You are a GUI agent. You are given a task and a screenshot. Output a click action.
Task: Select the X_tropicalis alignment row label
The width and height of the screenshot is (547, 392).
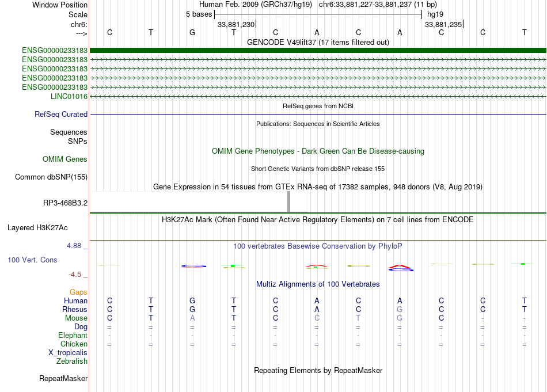coord(68,353)
